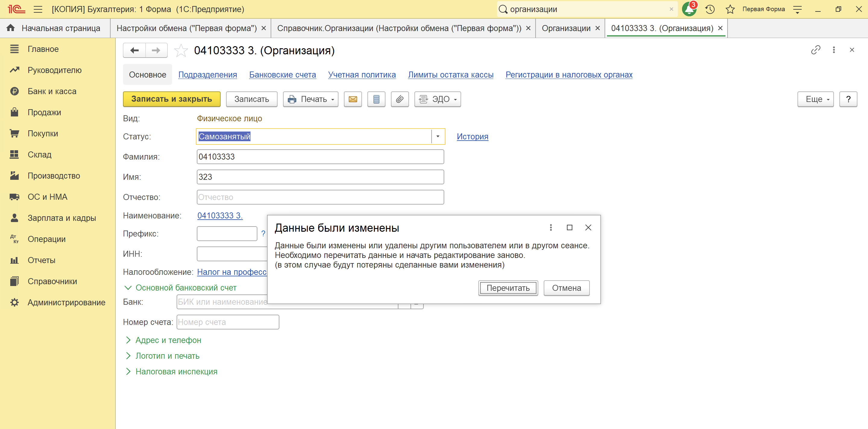Close the organization form with X
This screenshot has width=868, height=429.
coord(852,50)
